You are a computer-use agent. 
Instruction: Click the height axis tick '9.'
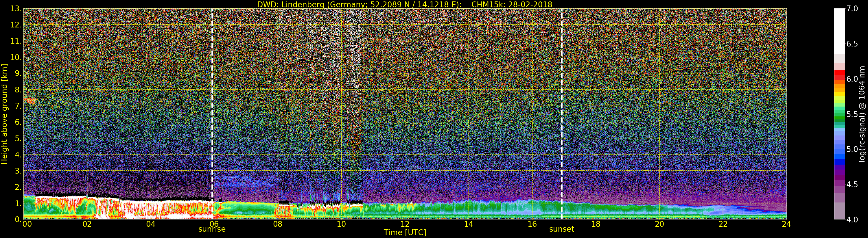point(18,73)
